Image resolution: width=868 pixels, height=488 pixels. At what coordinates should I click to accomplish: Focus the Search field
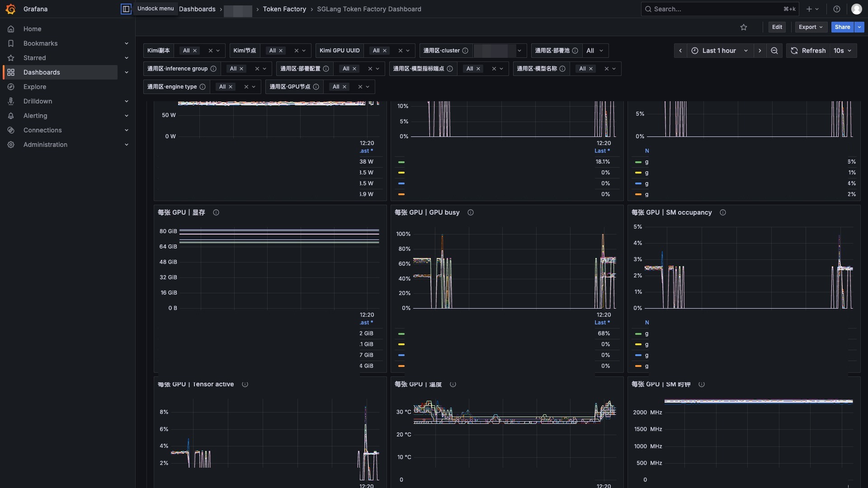point(720,9)
